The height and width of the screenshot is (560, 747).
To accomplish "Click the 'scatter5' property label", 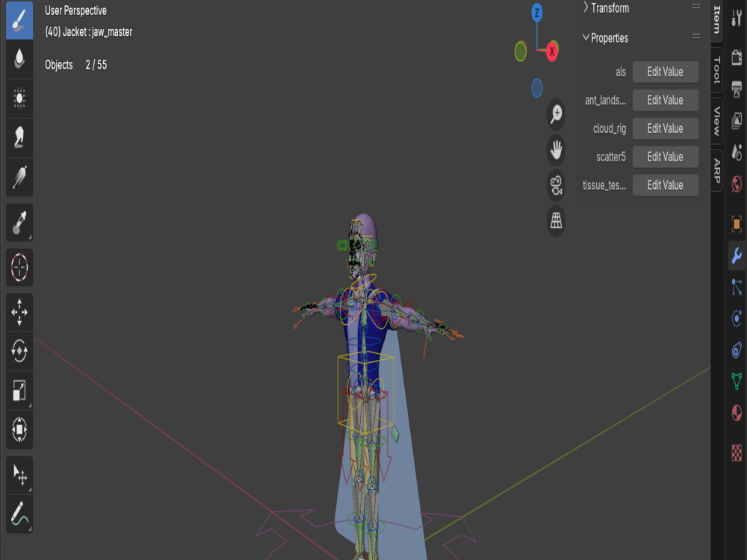I will pos(611,157).
